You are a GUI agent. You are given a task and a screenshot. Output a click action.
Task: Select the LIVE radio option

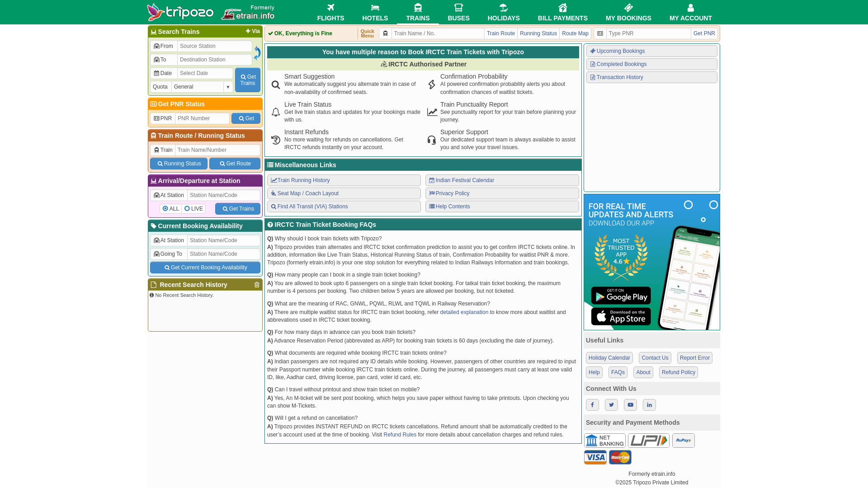[x=193, y=209]
